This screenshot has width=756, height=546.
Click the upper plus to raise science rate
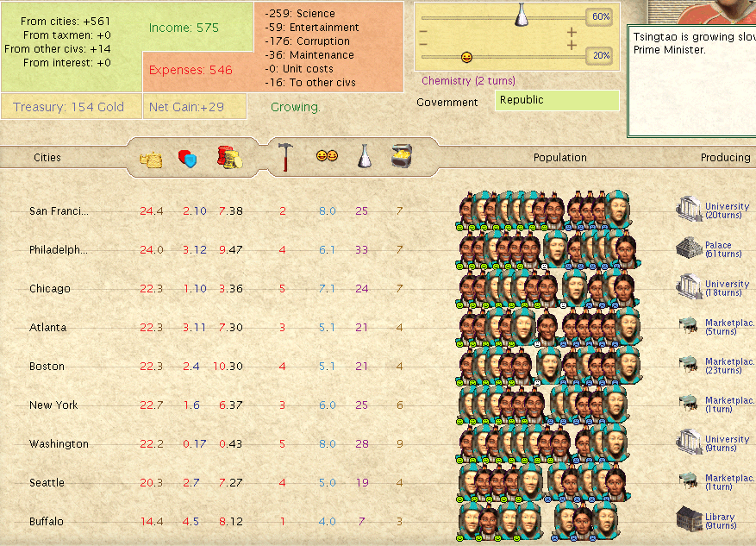point(572,32)
